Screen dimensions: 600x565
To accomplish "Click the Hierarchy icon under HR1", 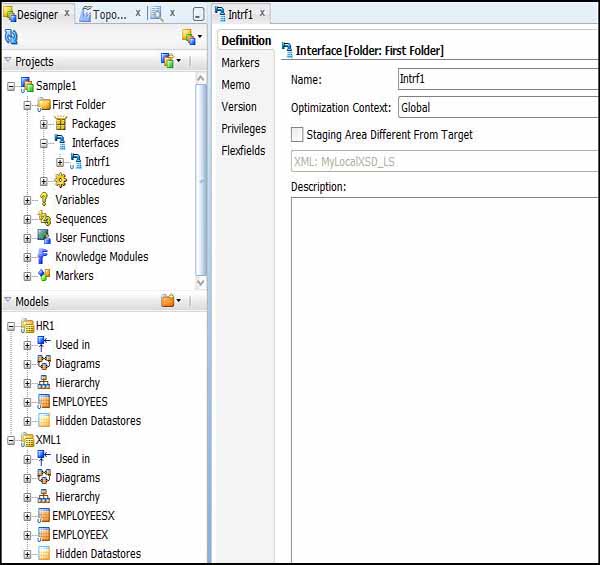I will coord(44,382).
